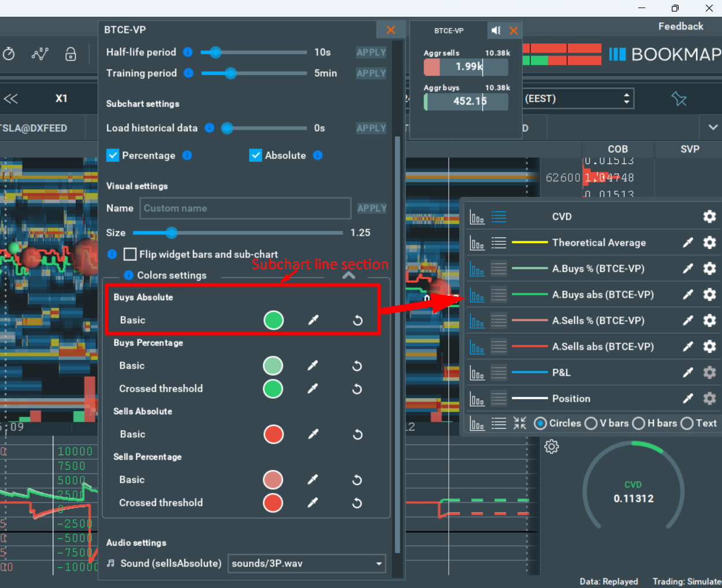722x588 pixels.
Task: Collapse the Colors settings section
Action: coord(348,276)
